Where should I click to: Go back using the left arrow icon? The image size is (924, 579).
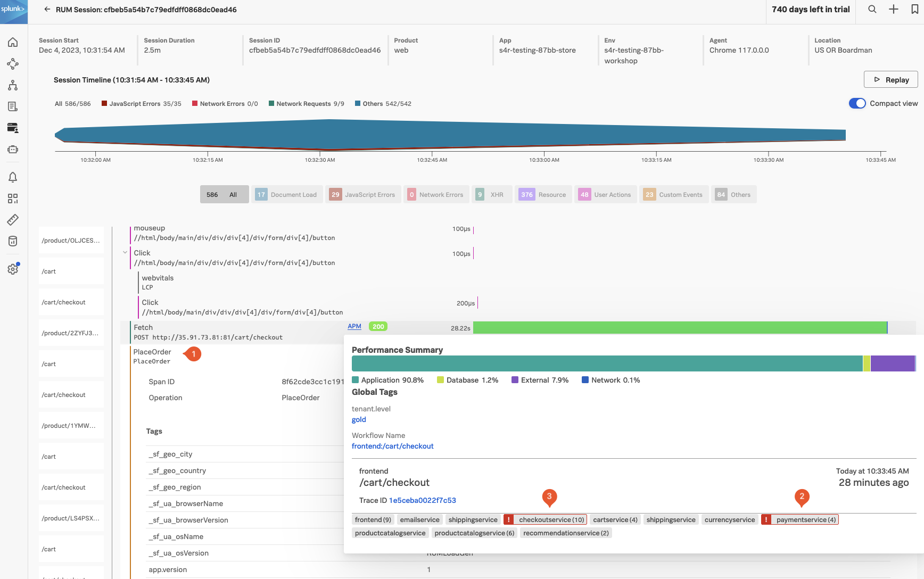click(x=47, y=10)
